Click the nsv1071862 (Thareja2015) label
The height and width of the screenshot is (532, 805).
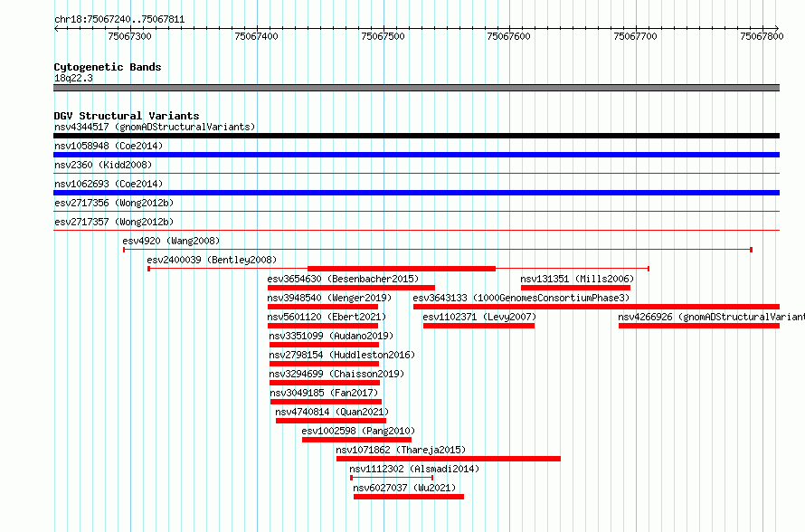(x=401, y=450)
